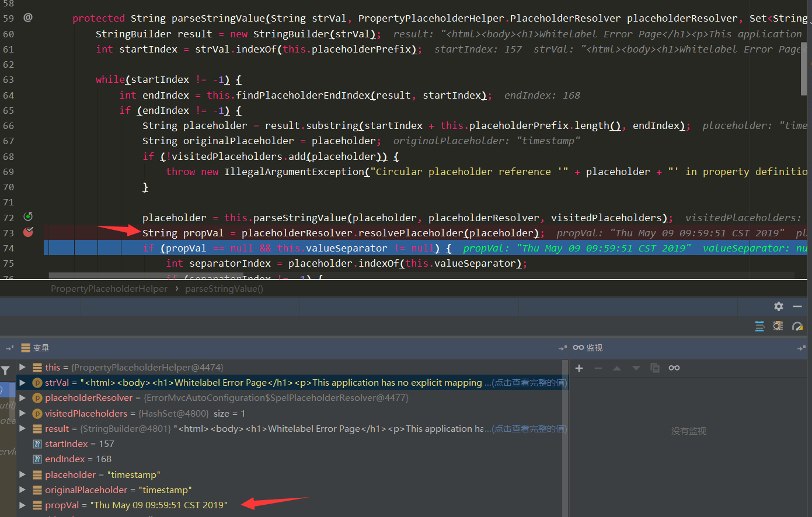
Task: Expand the placeholder variable node
Action: click(22, 474)
